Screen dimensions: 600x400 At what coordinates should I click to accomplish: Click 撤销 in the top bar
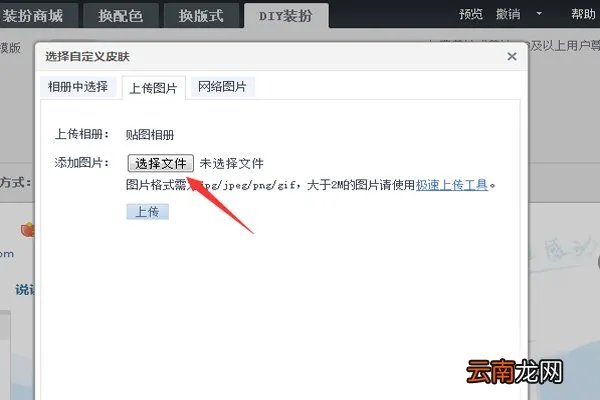pos(508,14)
